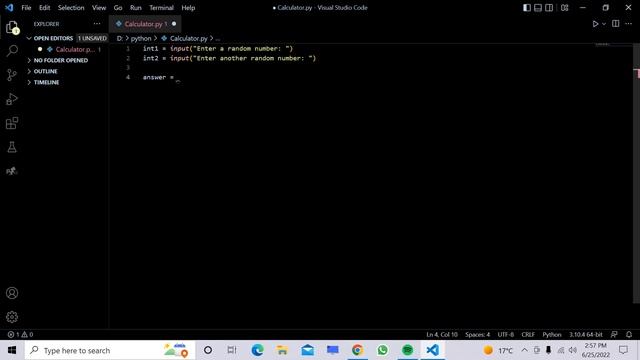Change line endings via CRLF
The image size is (640, 360).
[528, 334]
